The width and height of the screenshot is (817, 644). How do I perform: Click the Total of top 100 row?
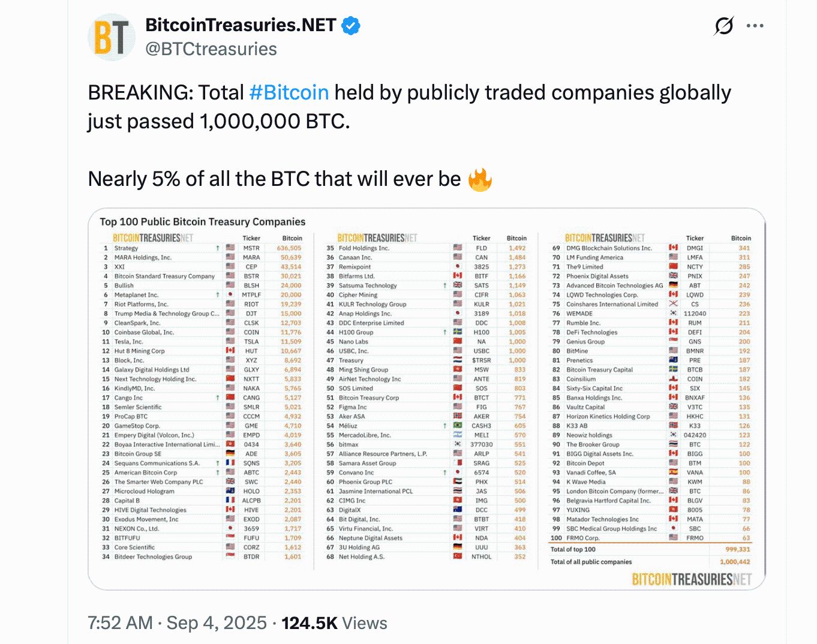[650, 549]
